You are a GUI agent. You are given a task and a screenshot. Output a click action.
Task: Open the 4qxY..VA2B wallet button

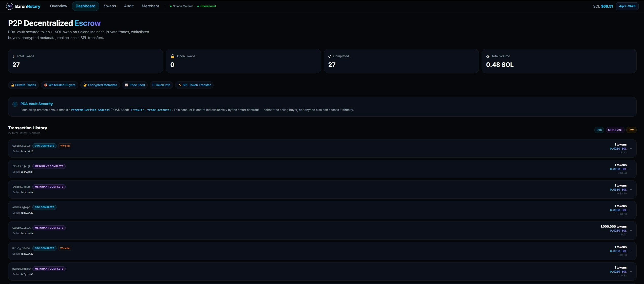[627, 6]
